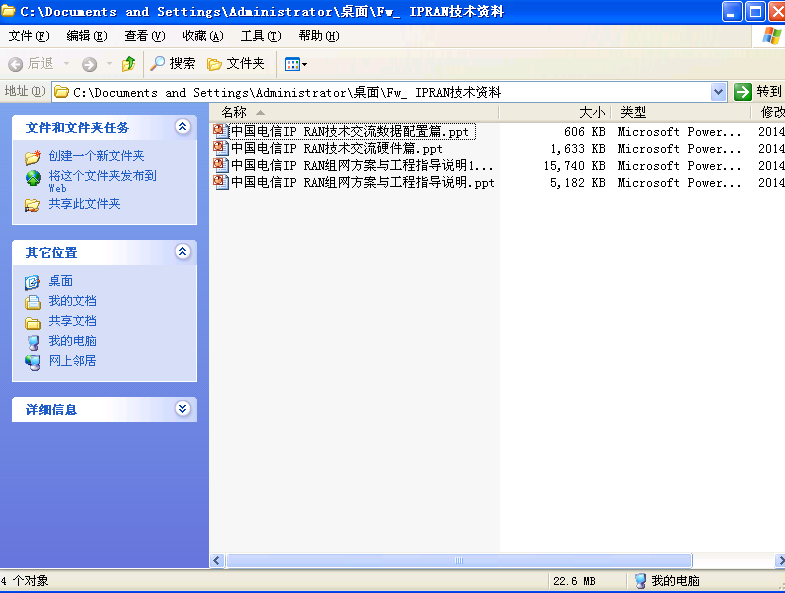785x593 pixels.
Task: Open the 文件(F) menu
Action: click(x=29, y=36)
